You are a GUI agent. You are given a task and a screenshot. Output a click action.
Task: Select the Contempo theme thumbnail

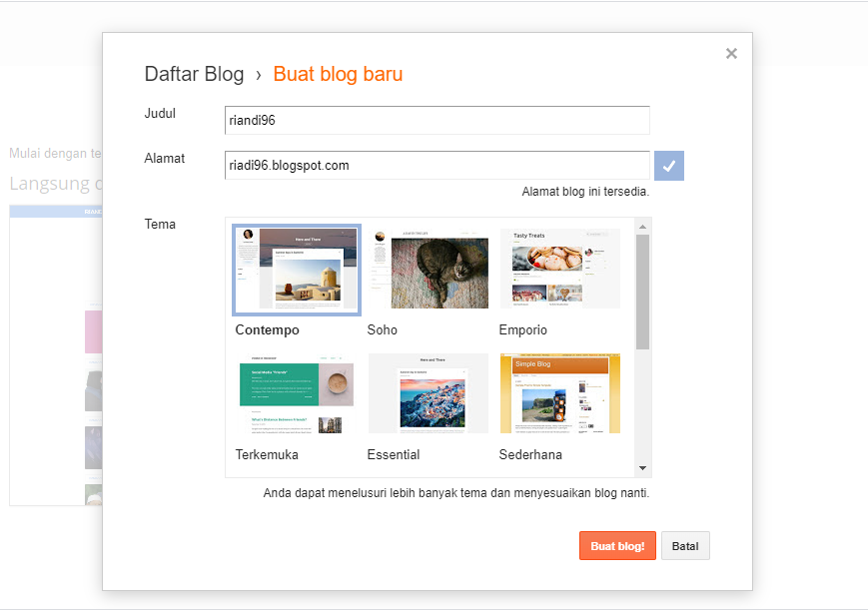(x=296, y=270)
